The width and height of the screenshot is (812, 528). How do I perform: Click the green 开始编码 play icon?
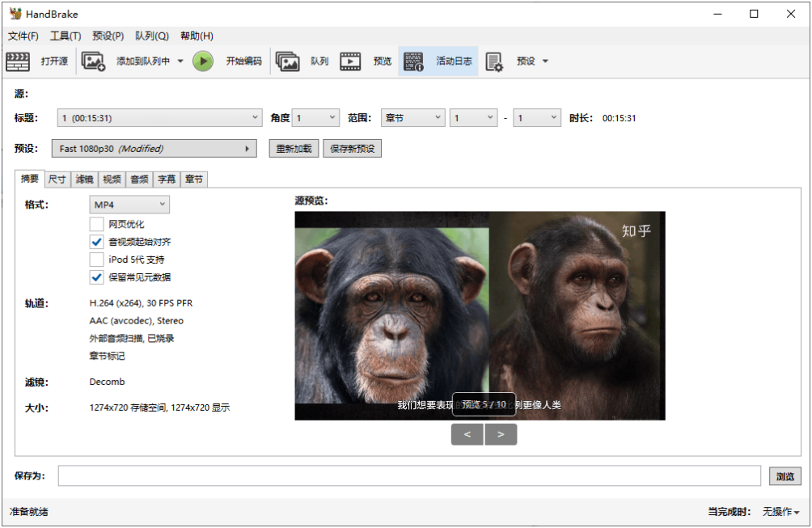point(203,61)
